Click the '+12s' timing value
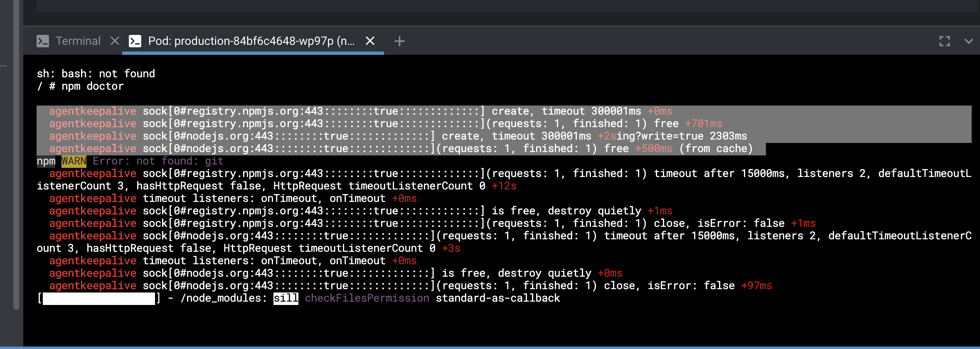Viewport: 980px width, 349px height. point(504,186)
